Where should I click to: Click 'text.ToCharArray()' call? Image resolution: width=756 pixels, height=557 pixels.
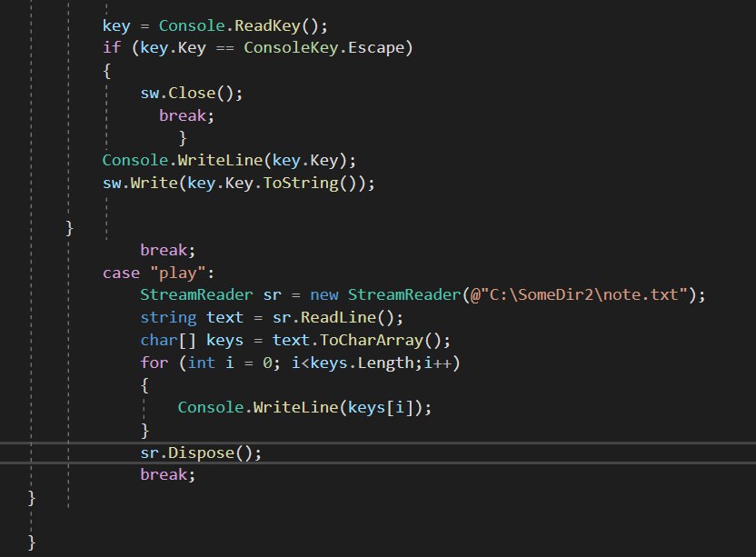point(361,340)
